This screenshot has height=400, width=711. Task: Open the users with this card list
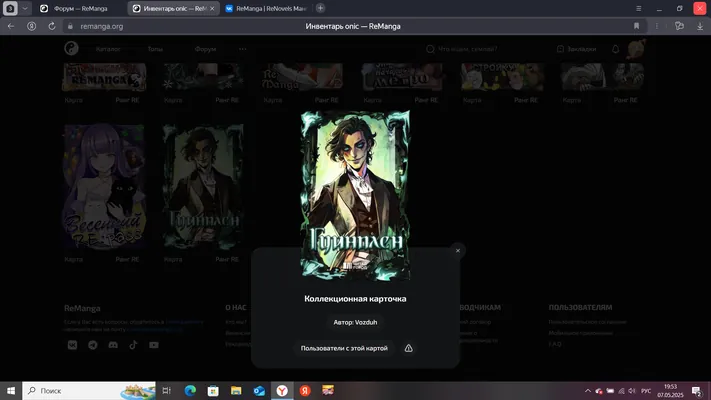point(344,348)
